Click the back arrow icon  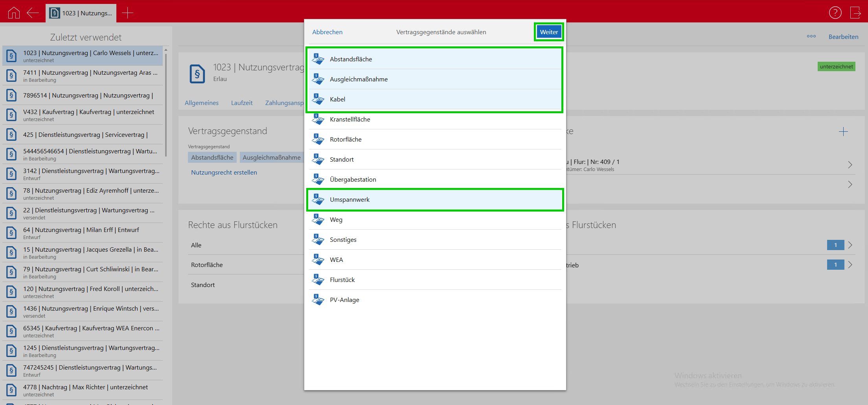coord(33,13)
